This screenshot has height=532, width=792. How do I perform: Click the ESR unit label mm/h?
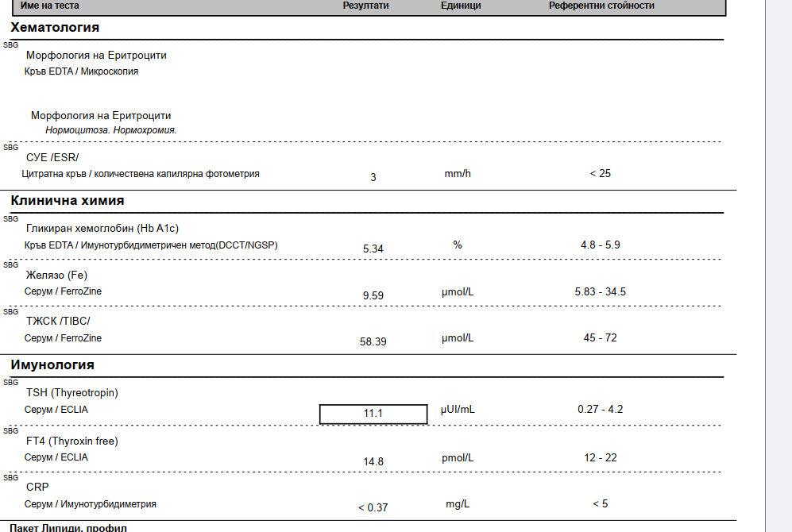coord(458,173)
